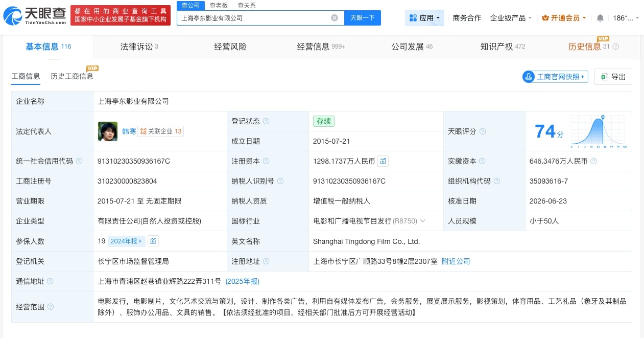Image resolution: width=644 pixels, height=338 pixels.
Task: Click the Excel icon on 导出 button
Action: [x=605, y=77]
